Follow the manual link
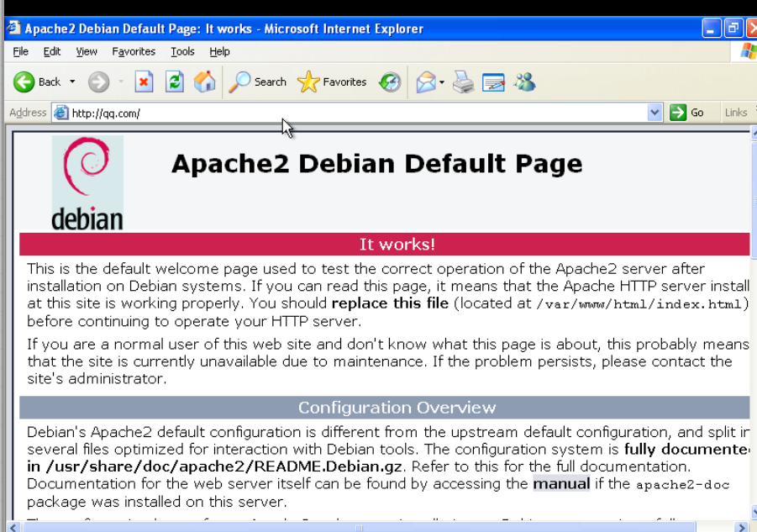The image size is (757, 532). click(x=561, y=484)
